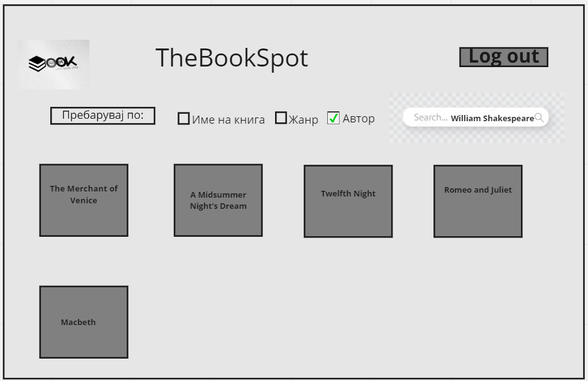The height and width of the screenshot is (381, 588).
Task: Open The Merchant of Venice book tile
Action: click(84, 200)
